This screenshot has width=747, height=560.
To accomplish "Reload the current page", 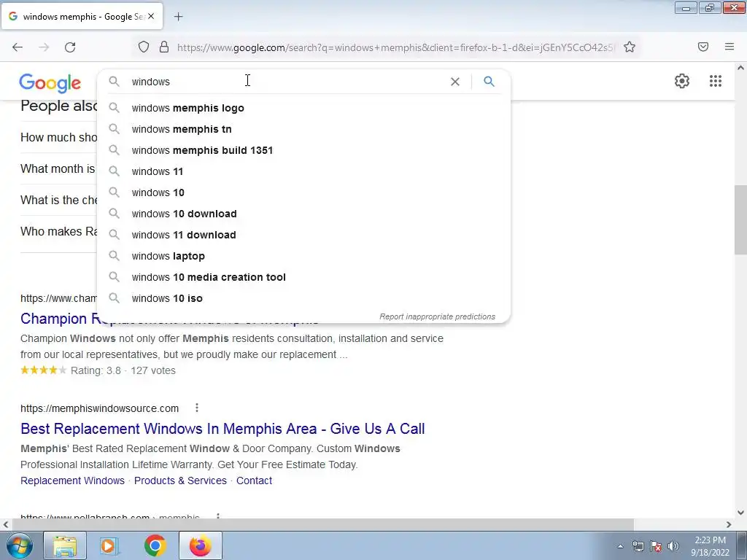I will pyautogui.click(x=70, y=47).
